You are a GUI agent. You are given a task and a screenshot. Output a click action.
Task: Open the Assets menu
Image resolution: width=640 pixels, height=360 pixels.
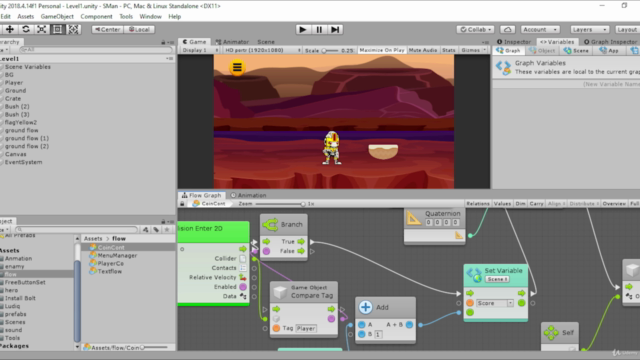[25, 16]
